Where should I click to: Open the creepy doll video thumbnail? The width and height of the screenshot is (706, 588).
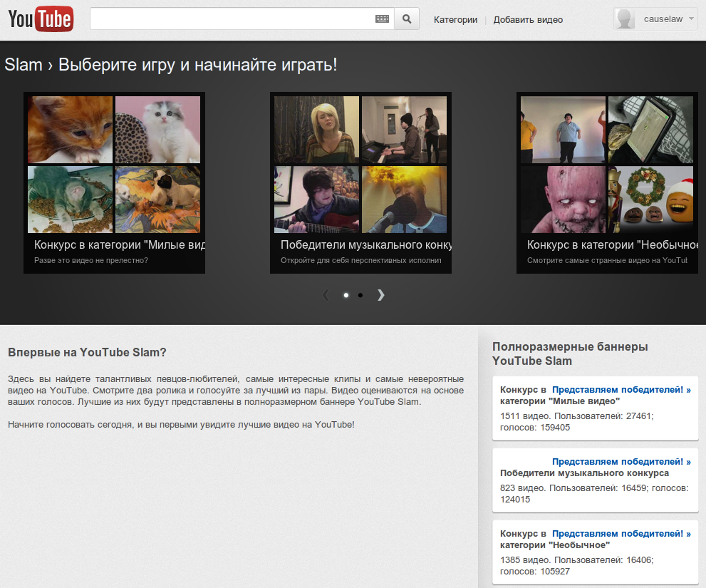coord(563,199)
